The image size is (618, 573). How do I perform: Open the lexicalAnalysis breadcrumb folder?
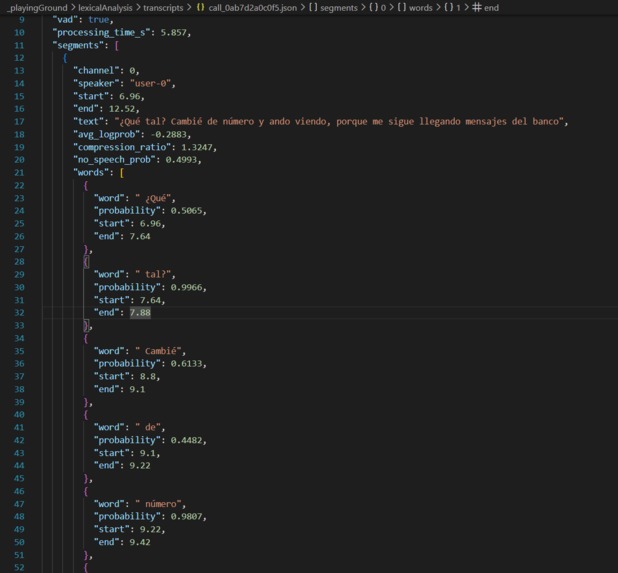[x=105, y=7]
